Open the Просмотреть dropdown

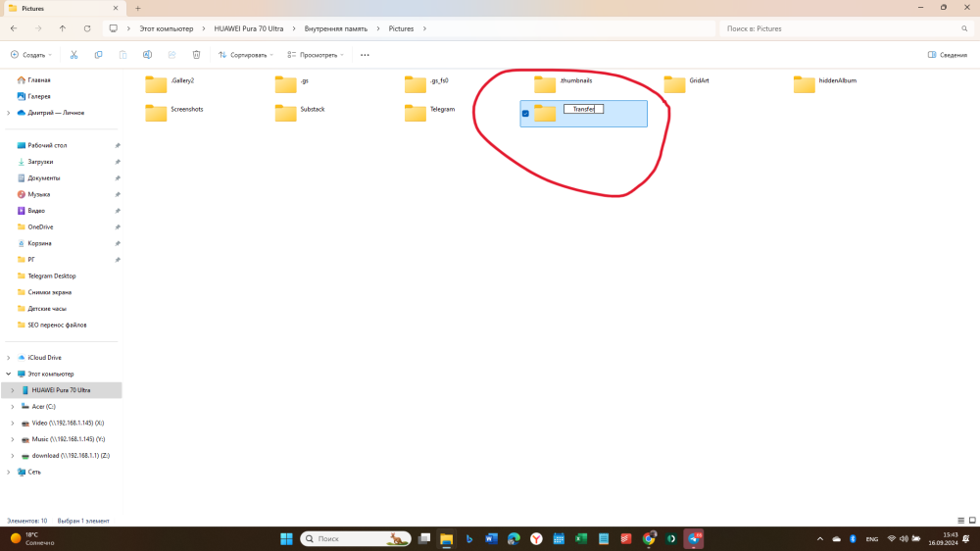[316, 55]
